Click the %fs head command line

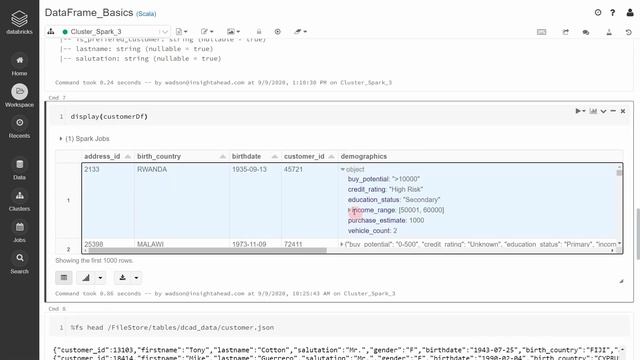pos(172,328)
